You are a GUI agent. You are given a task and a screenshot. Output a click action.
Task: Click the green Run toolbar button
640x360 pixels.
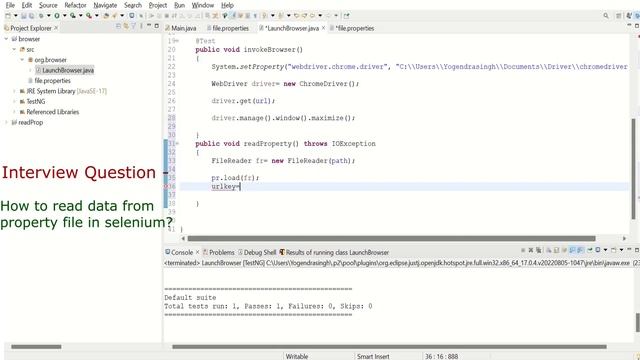(57, 16)
